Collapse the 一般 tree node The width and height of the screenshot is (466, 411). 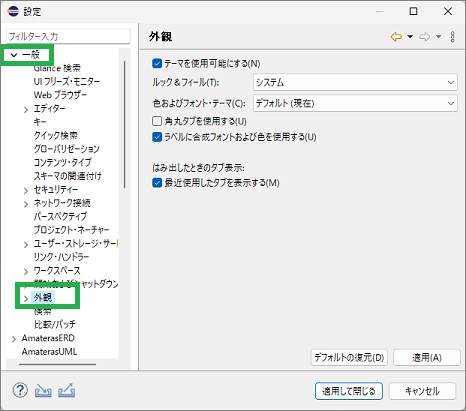coord(14,55)
